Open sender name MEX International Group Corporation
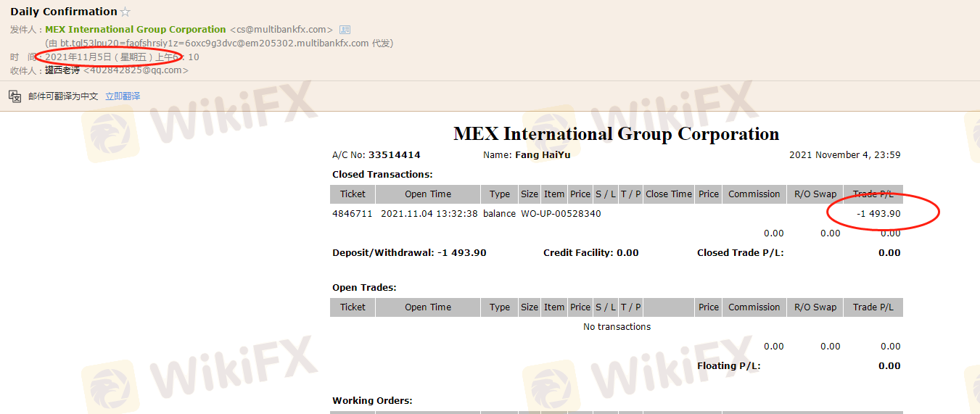Image resolution: width=980 pixels, height=414 pixels. pos(136,30)
